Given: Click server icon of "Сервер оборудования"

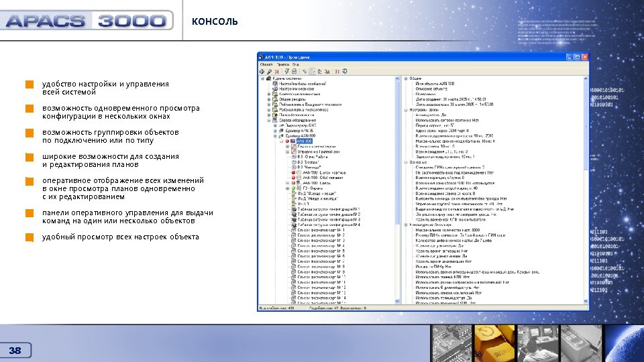Looking at the screenshot, I should coord(275,120).
